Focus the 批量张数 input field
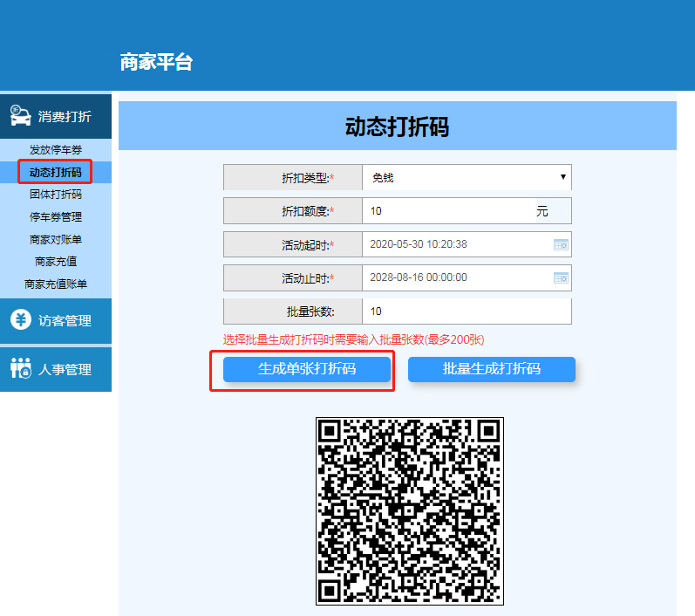 (467, 311)
